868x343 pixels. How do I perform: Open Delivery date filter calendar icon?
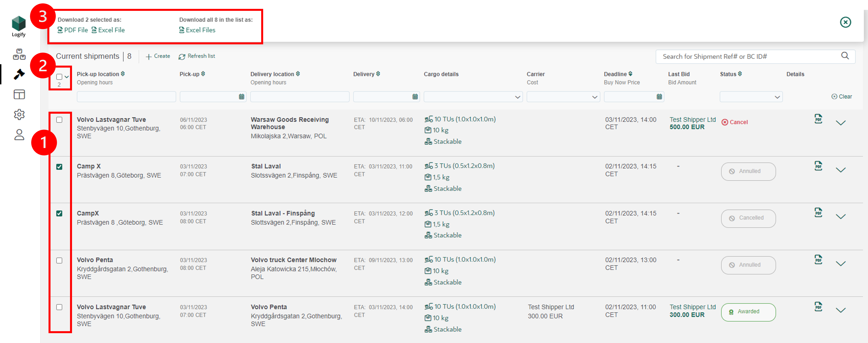pyautogui.click(x=415, y=97)
